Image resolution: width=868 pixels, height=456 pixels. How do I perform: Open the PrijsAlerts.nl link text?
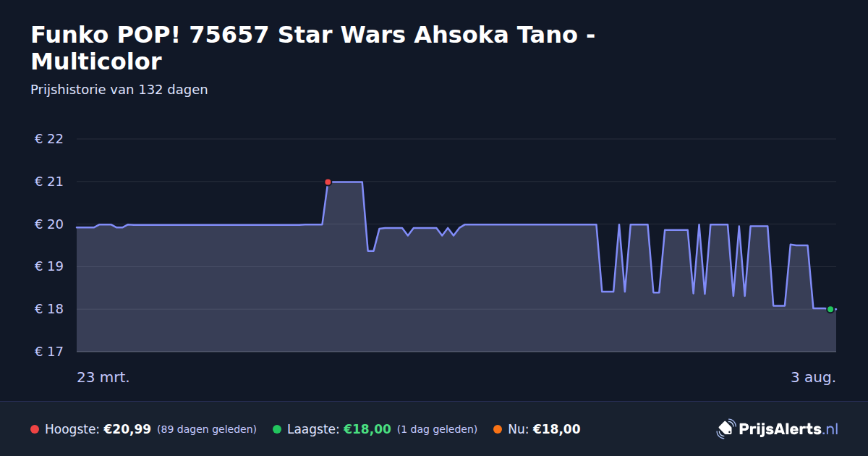coord(788,429)
